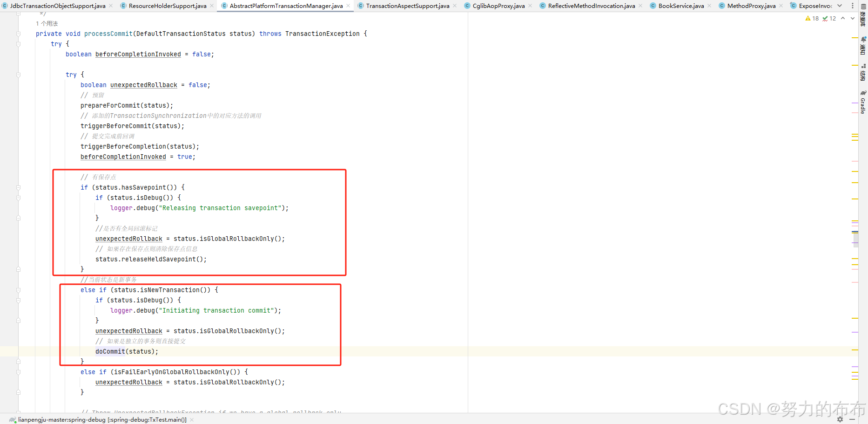Hide the bottom run panel with minimize dash
Image resolution: width=868 pixels, height=424 pixels.
[x=852, y=419]
